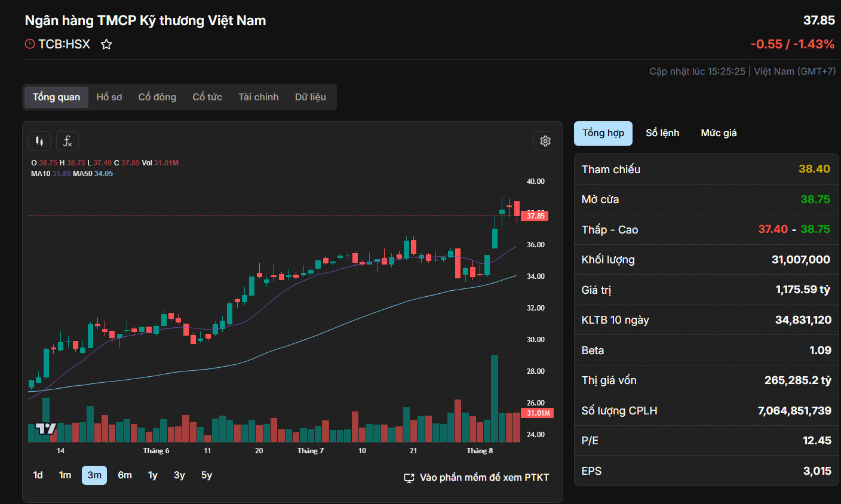Set chart range to 1m
The width and height of the screenshot is (841, 504).
click(65, 475)
